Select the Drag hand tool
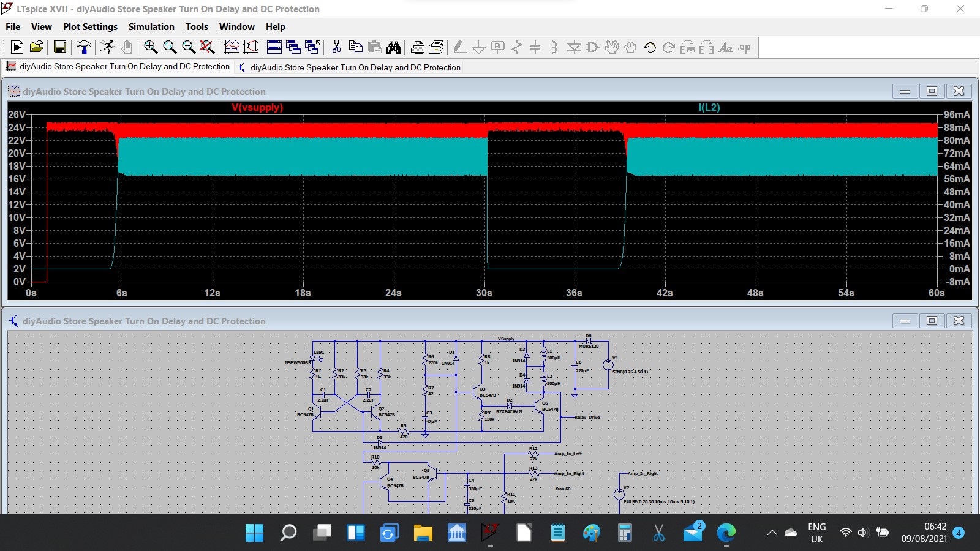Viewport: 980px width, 551px height. [x=631, y=47]
